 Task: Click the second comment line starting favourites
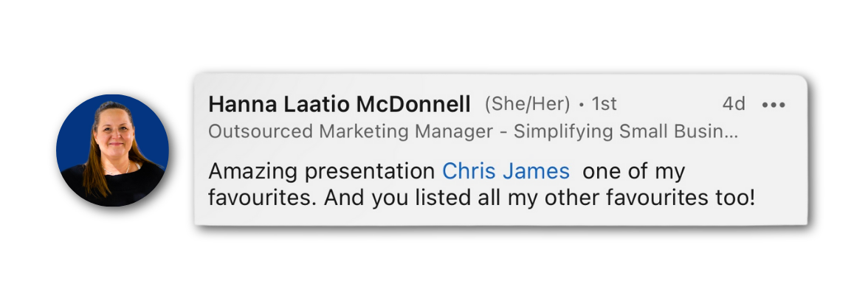point(481,198)
